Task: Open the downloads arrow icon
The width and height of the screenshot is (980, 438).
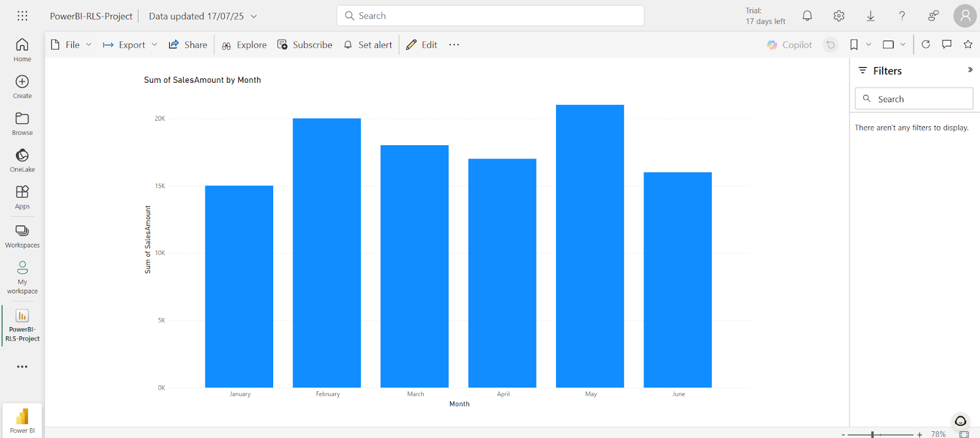Action: [870, 16]
